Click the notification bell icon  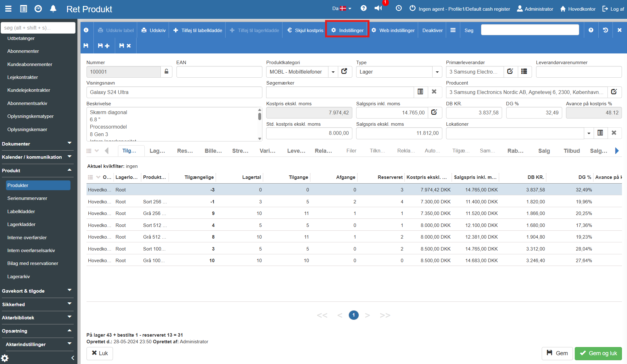(x=53, y=9)
